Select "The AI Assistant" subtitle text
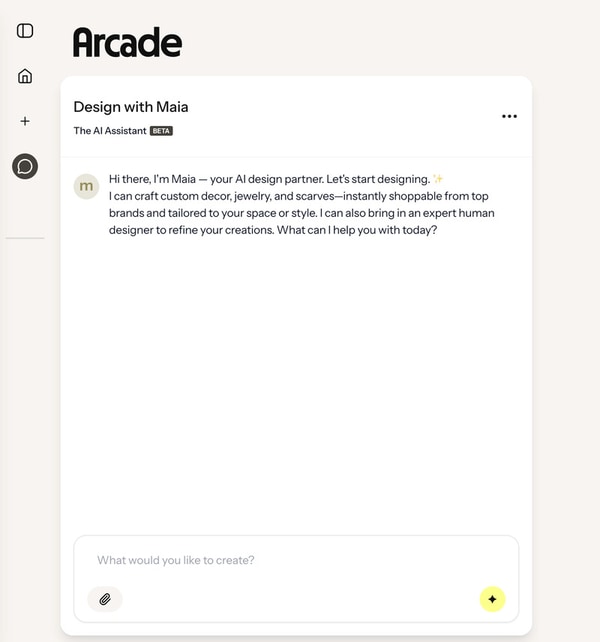Viewport: 600px width, 642px height. [109, 131]
